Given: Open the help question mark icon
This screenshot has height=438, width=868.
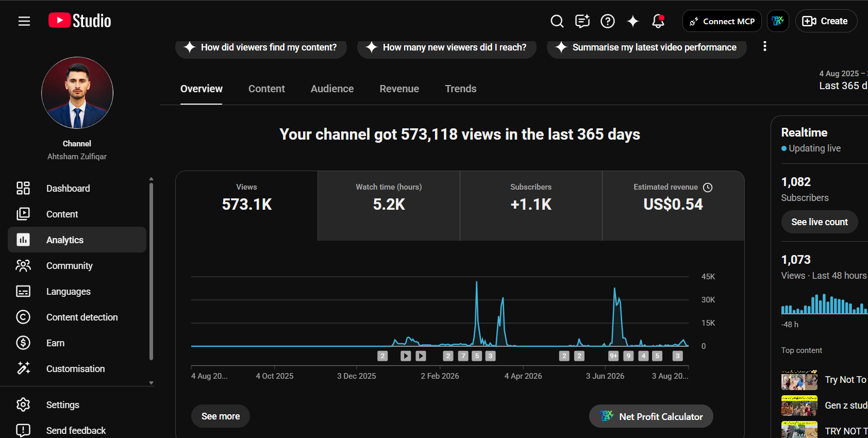Looking at the screenshot, I should tap(608, 21).
